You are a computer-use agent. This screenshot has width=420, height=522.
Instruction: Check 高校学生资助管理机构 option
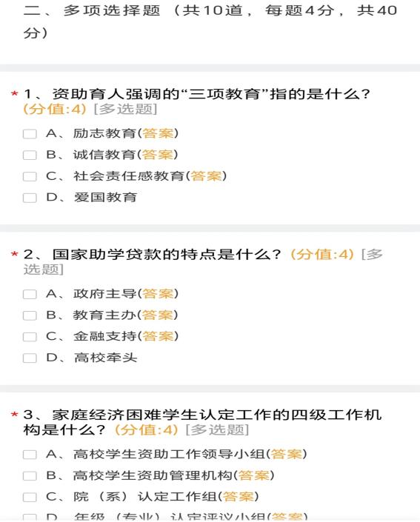[30, 476]
